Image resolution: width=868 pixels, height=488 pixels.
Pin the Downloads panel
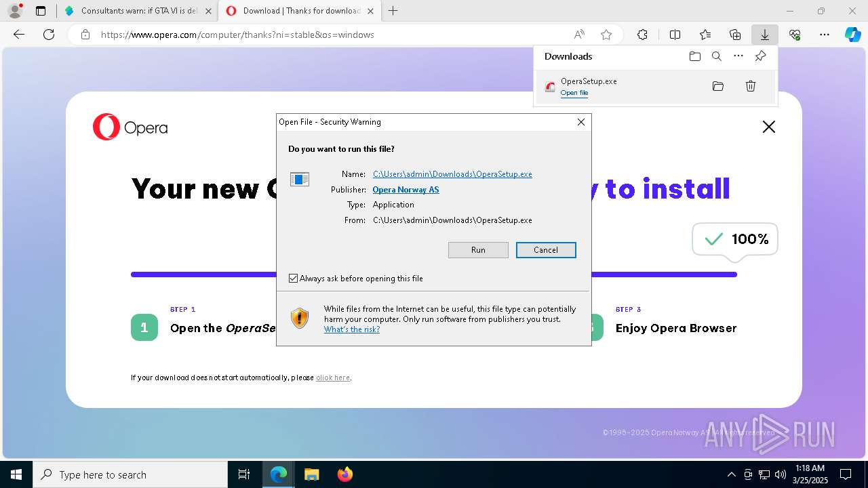click(760, 56)
